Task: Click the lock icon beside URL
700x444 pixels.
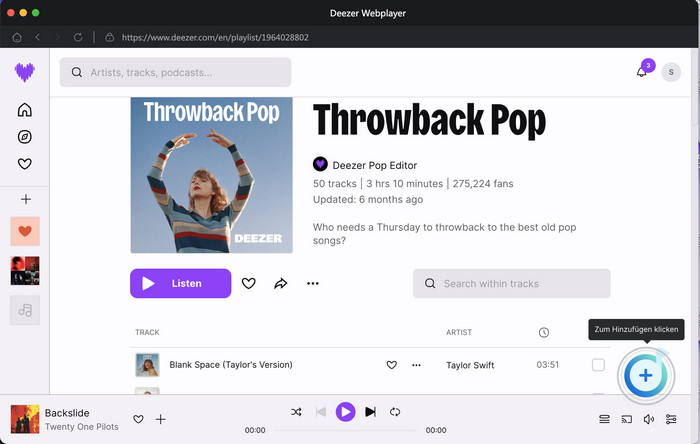Action: pyautogui.click(x=109, y=37)
